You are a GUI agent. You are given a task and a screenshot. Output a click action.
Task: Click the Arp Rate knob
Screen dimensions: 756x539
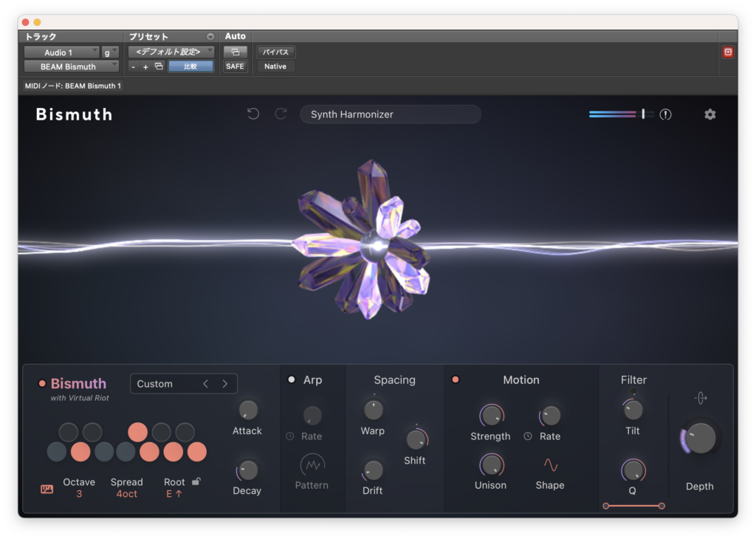pos(312,415)
